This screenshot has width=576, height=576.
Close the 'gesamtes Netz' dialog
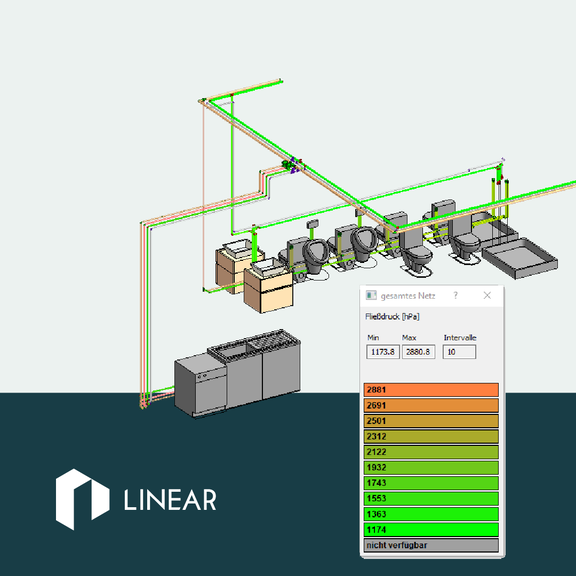[x=487, y=295]
